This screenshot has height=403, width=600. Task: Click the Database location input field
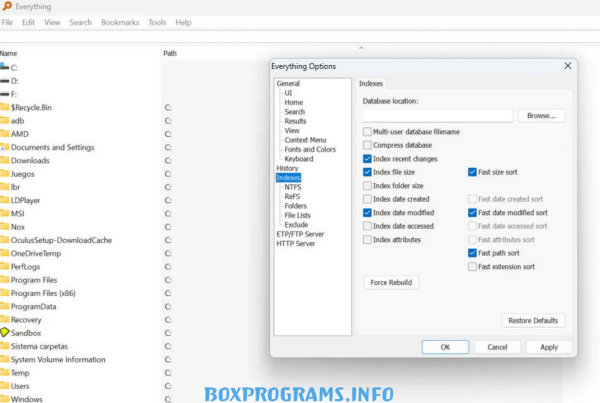click(438, 116)
